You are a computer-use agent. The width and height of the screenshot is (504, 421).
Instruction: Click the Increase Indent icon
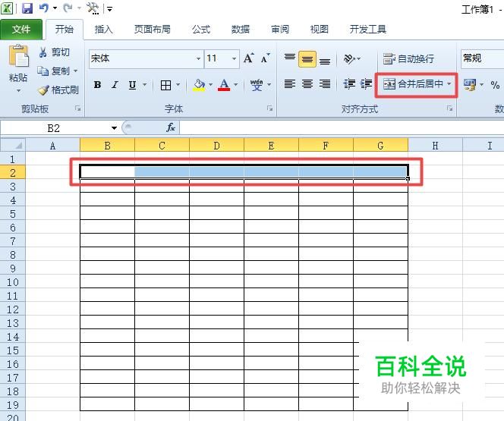point(366,84)
